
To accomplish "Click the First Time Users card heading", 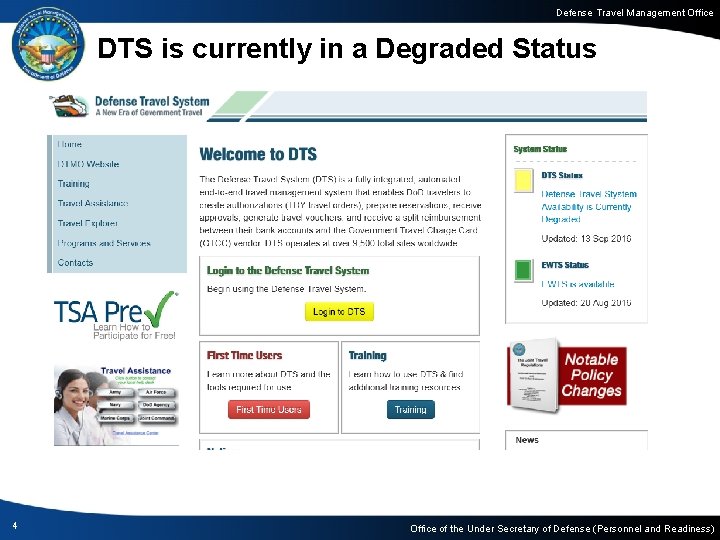I will (x=244, y=355).
